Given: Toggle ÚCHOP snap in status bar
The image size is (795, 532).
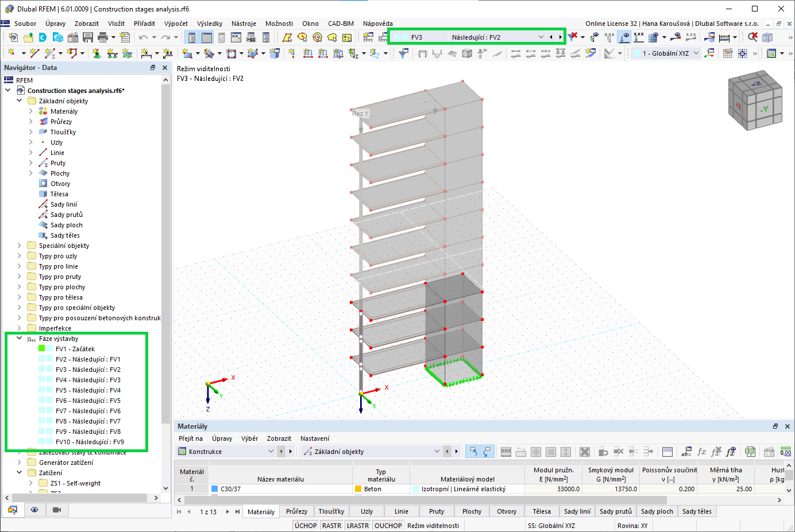Looking at the screenshot, I should 306,526.
